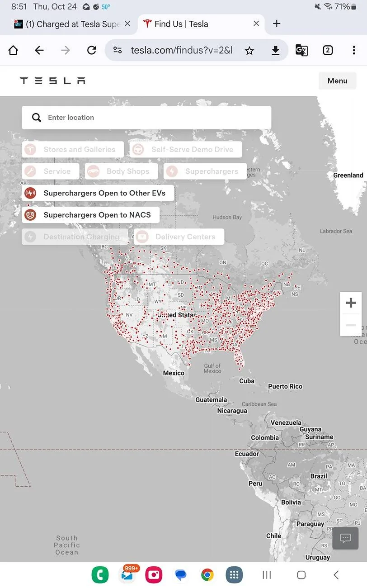Image resolution: width=367 pixels, height=588 pixels.
Task: Click the 'Venezuela' map label
Action: click(x=286, y=422)
